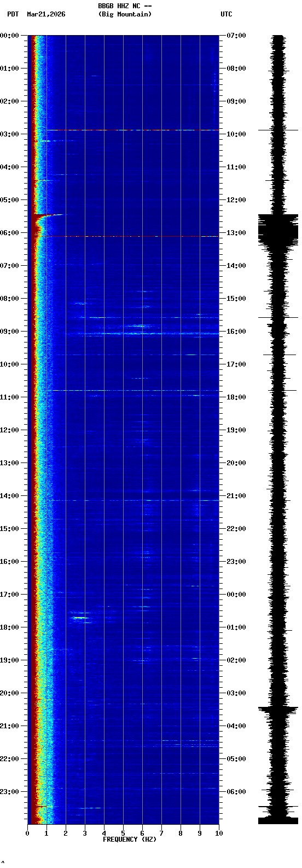Click the Mar21,2026 date label
Viewport: 302px width, 868px height.
click(46, 14)
